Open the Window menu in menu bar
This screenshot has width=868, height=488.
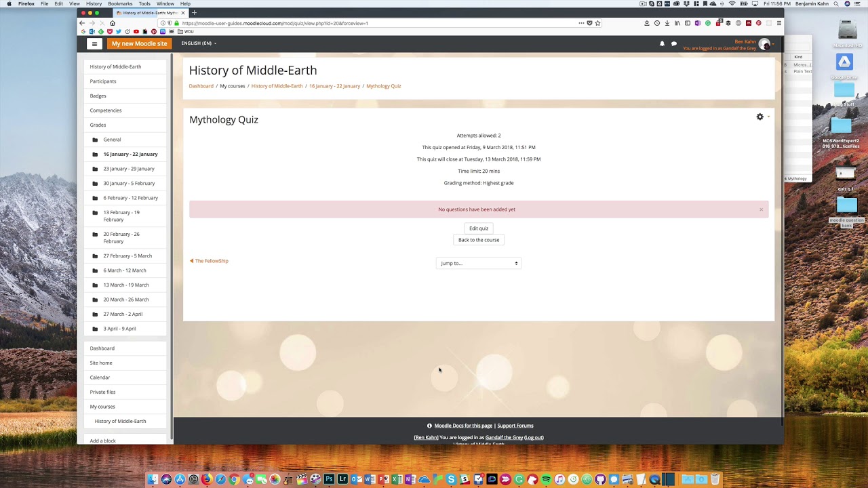(x=165, y=3)
